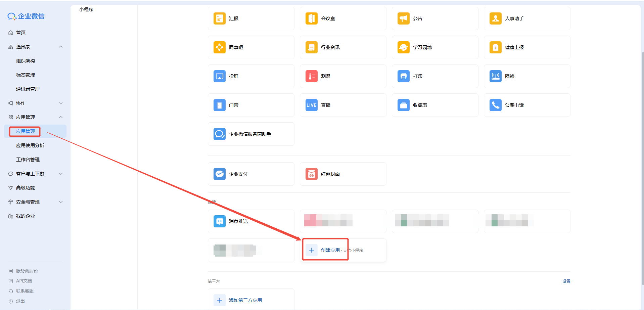Open the 服务商后台 link
The image size is (644, 310).
tap(27, 271)
